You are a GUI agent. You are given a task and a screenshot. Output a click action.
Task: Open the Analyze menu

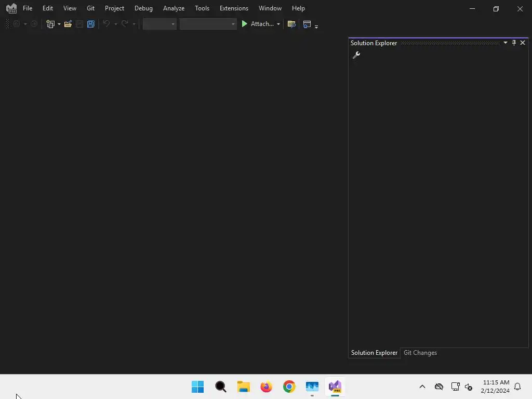pyautogui.click(x=174, y=8)
